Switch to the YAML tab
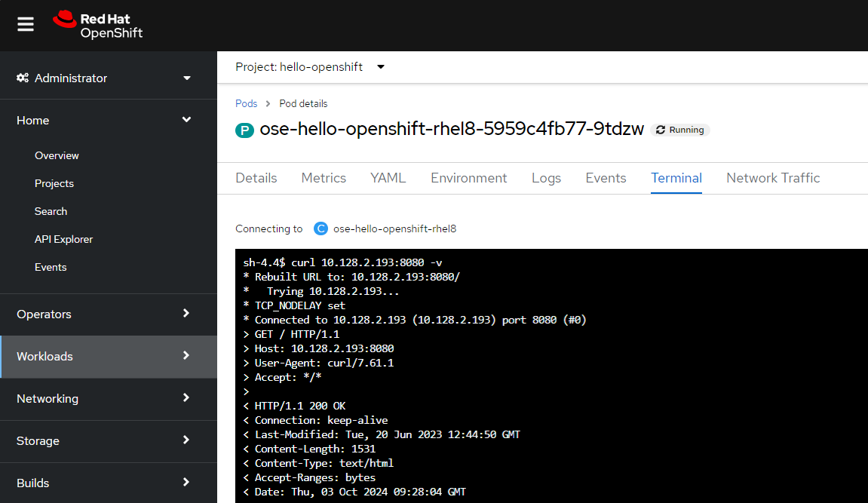This screenshot has height=503, width=868. point(388,178)
